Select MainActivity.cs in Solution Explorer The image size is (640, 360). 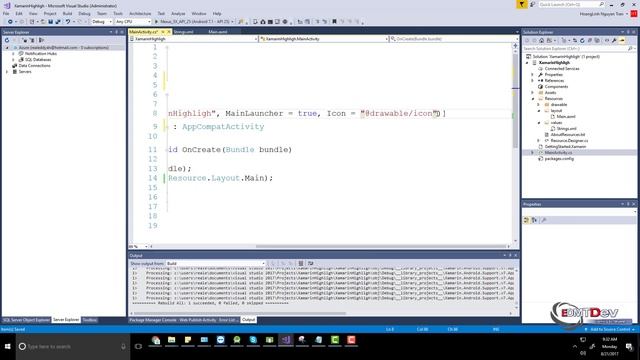coord(558,153)
